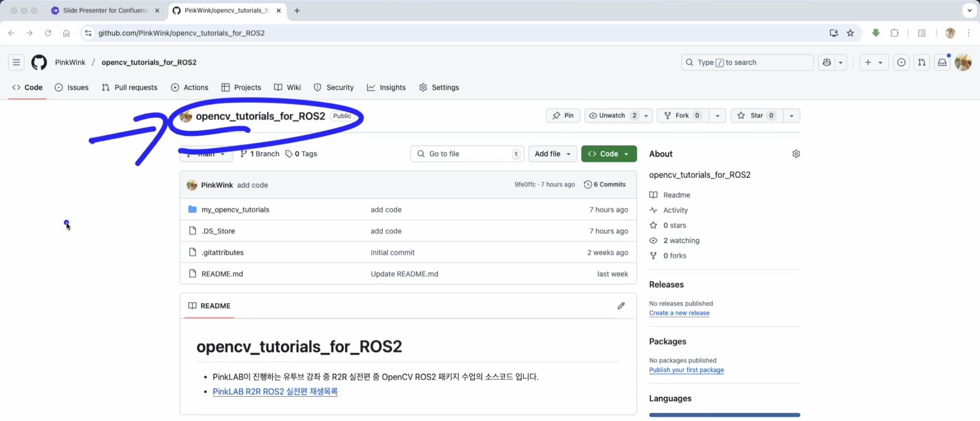Open the Pull requests tab

point(130,87)
